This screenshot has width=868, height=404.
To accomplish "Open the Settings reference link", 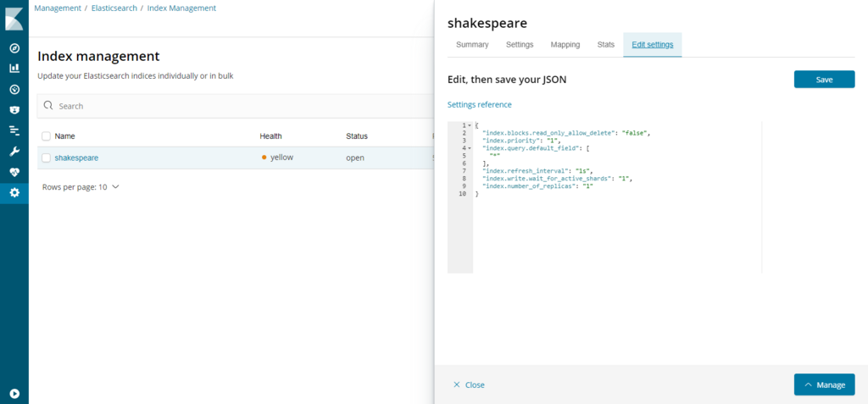I will tap(480, 104).
